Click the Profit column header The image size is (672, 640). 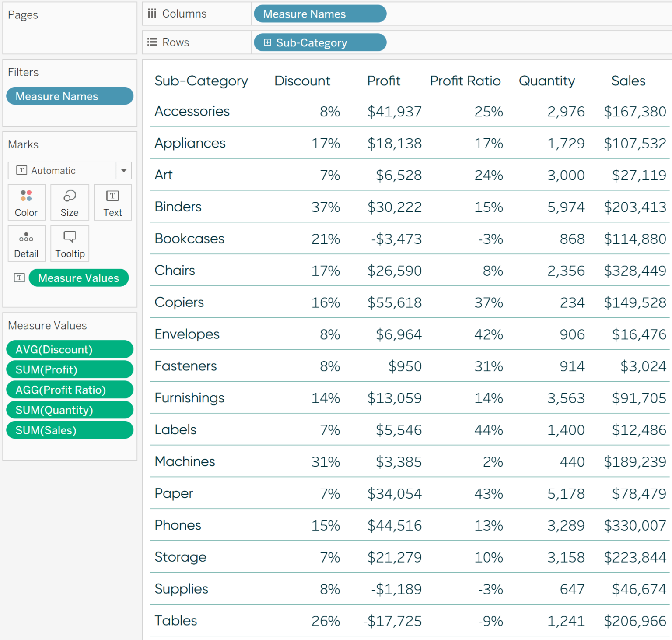coord(384,81)
